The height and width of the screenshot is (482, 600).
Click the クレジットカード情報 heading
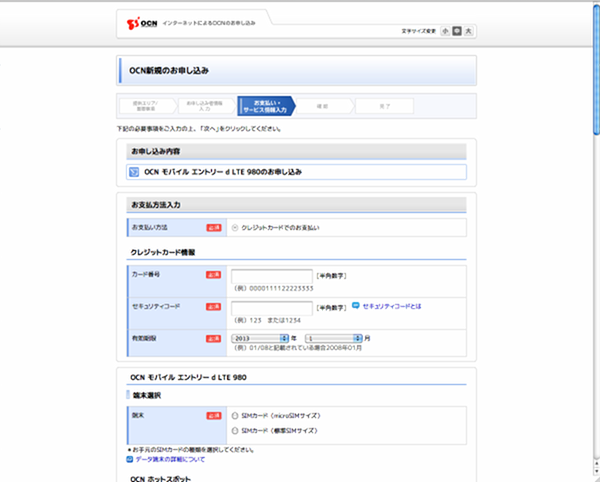click(x=163, y=252)
